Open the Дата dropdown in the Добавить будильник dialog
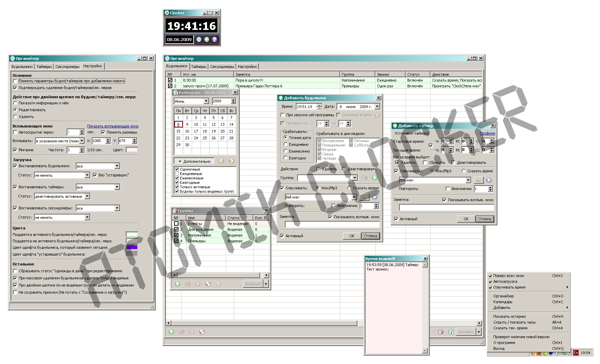The height and width of the screenshot is (364, 600). (x=377, y=107)
